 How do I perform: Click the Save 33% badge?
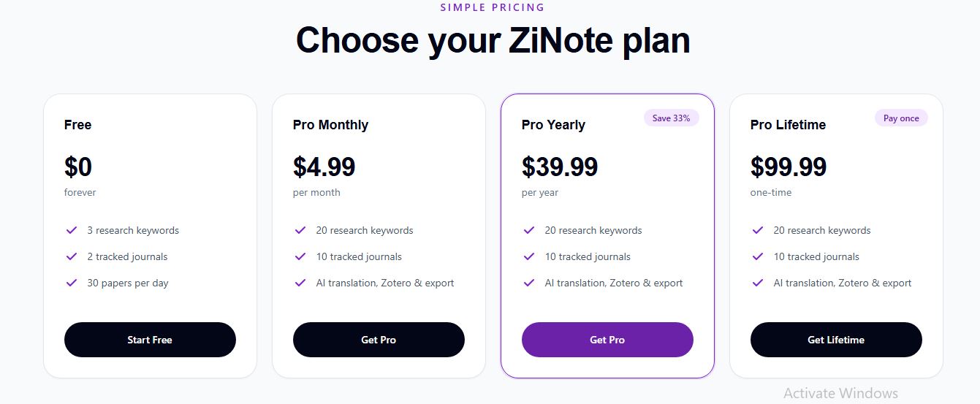click(x=671, y=118)
